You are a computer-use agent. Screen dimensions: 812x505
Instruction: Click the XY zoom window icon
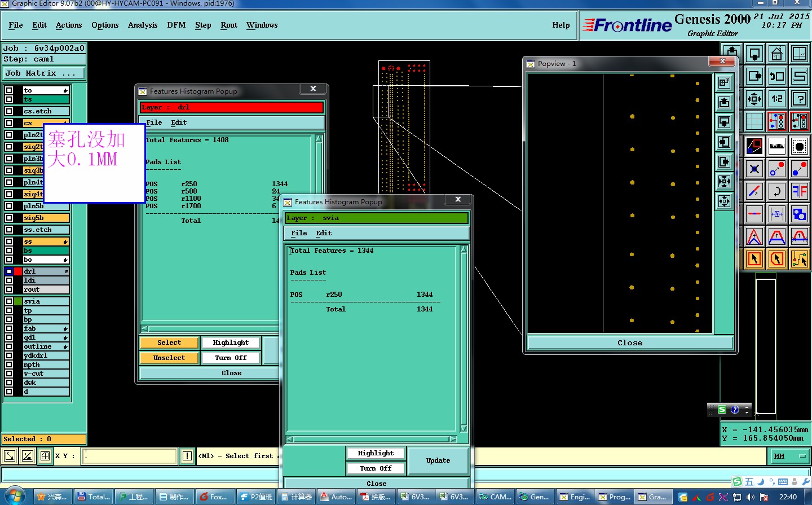click(800, 54)
